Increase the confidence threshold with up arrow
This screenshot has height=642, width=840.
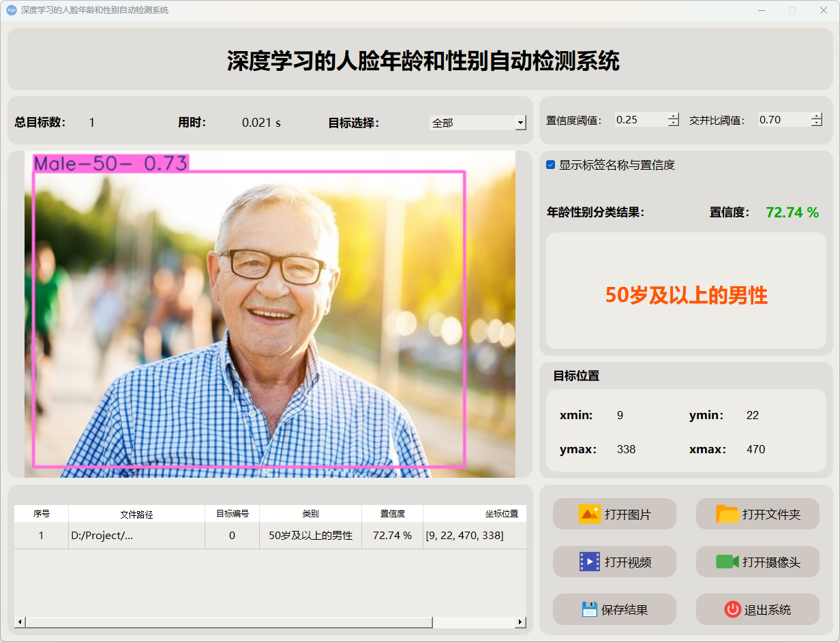[x=674, y=116]
